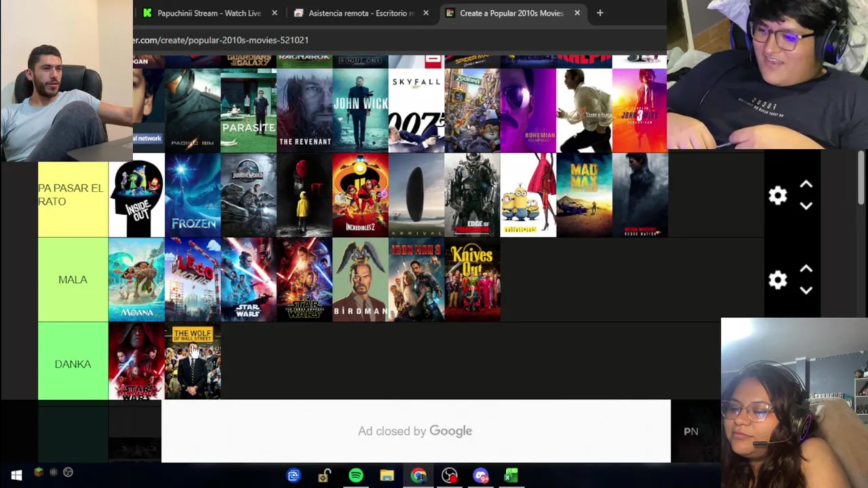Select the John Wick poster
The width and height of the screenshot is (868, 488).
(x=360, y=110)
